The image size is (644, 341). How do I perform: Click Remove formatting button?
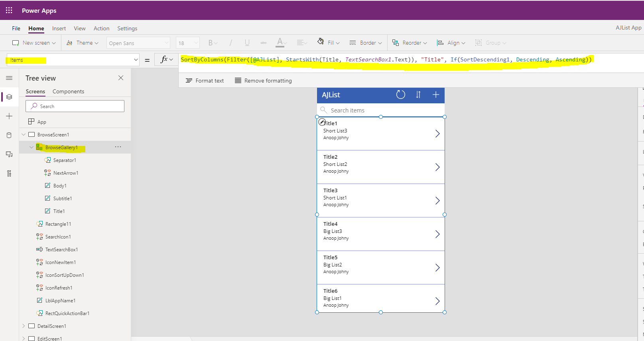[263, 81]
